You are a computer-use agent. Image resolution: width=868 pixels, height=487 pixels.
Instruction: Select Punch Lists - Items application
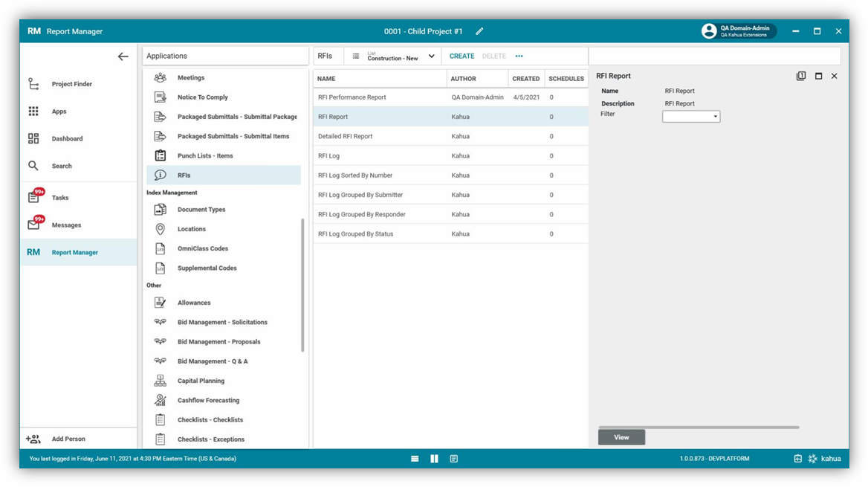(205, 156)
